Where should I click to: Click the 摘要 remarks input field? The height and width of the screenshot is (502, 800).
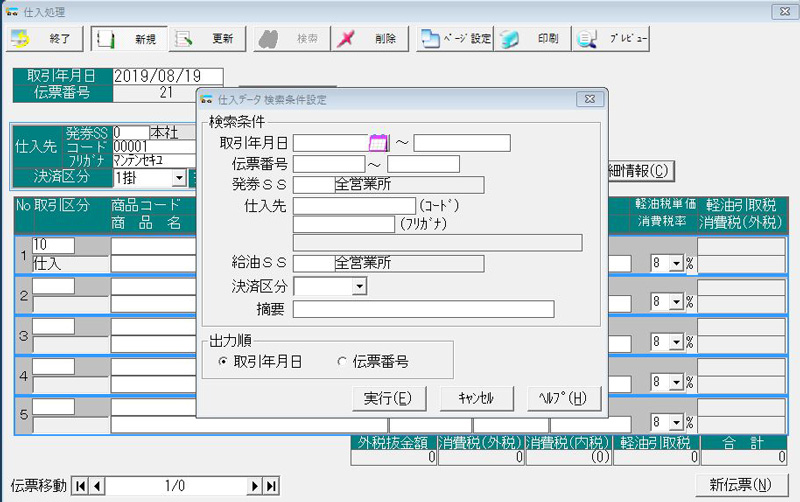click(423, 309)
